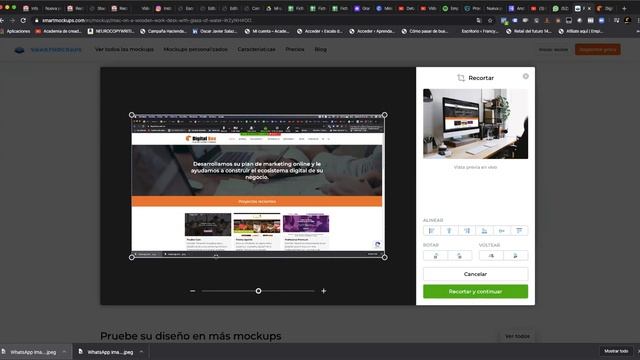Click the minus zoom-out icon below canvas
Screen dimensions: 640x360
point(193,291)
